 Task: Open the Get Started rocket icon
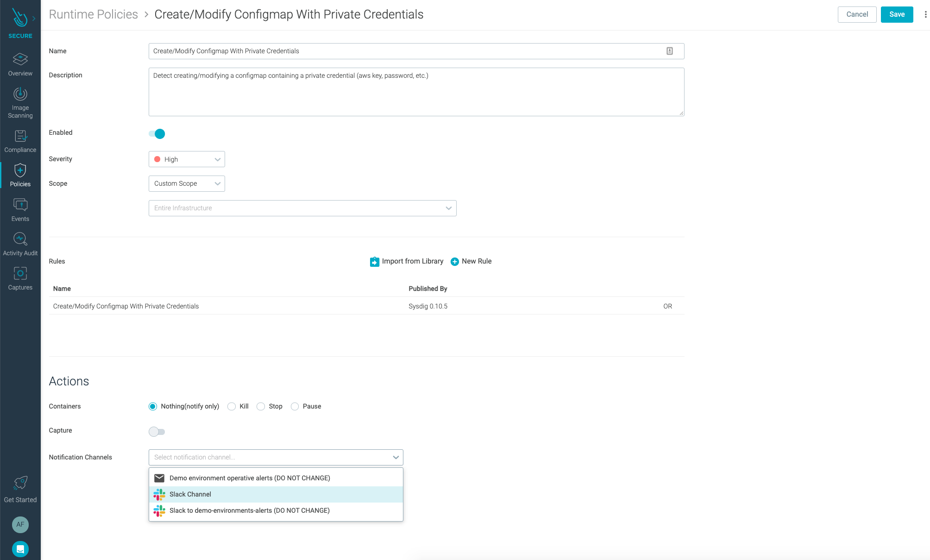click(x=20, y=483)
